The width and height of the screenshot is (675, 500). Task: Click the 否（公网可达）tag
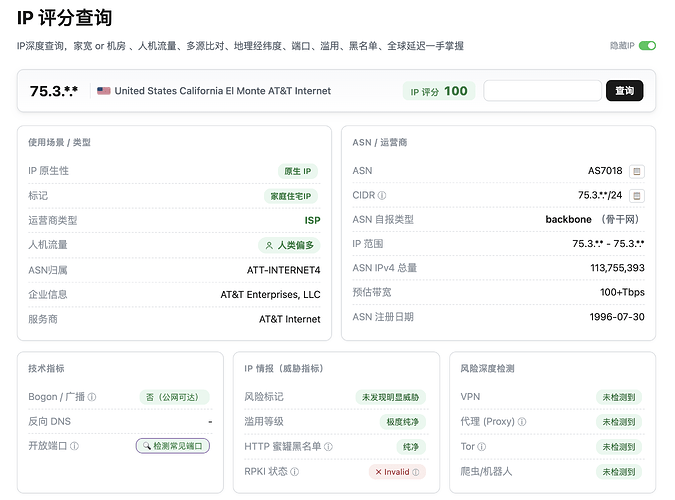tap(174, 397)
